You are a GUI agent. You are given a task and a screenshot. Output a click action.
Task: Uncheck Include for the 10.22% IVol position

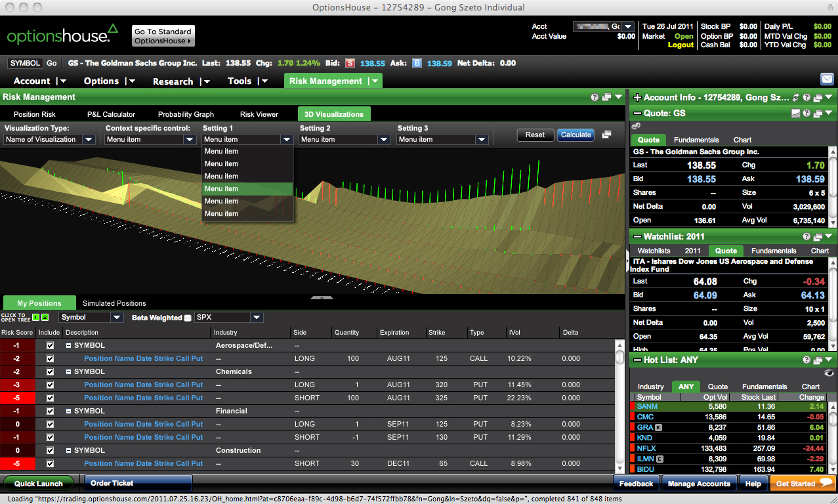[x=50, y=358]
